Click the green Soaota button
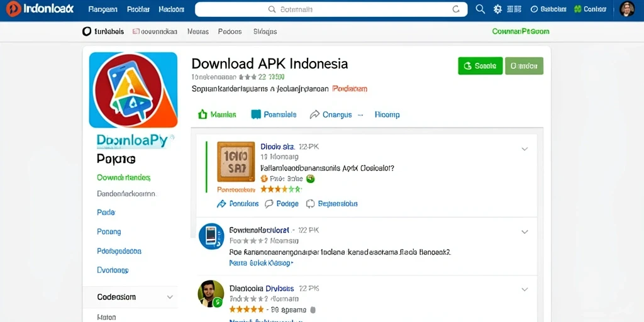This screenshot has width=644, height=322. tap(480, 65)
